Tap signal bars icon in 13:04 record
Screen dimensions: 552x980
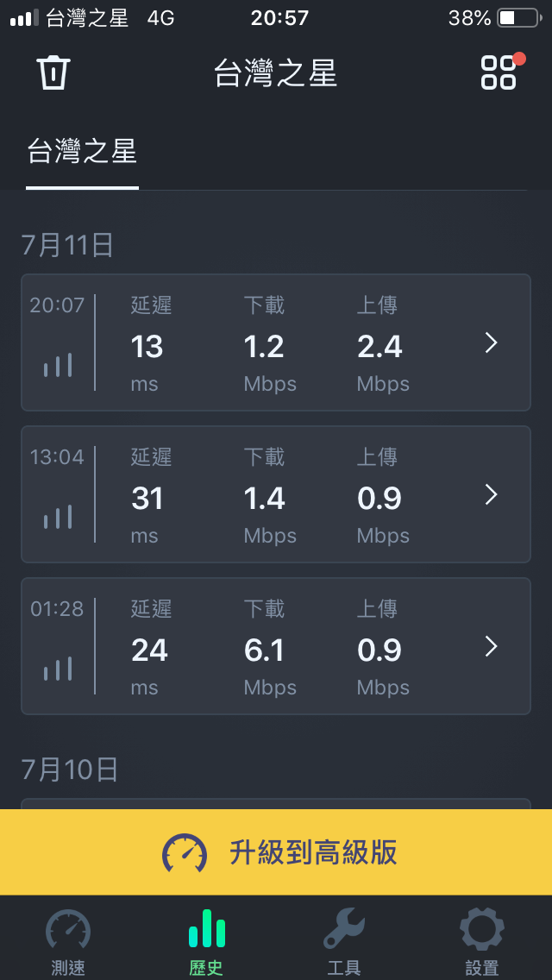(58, 517)
